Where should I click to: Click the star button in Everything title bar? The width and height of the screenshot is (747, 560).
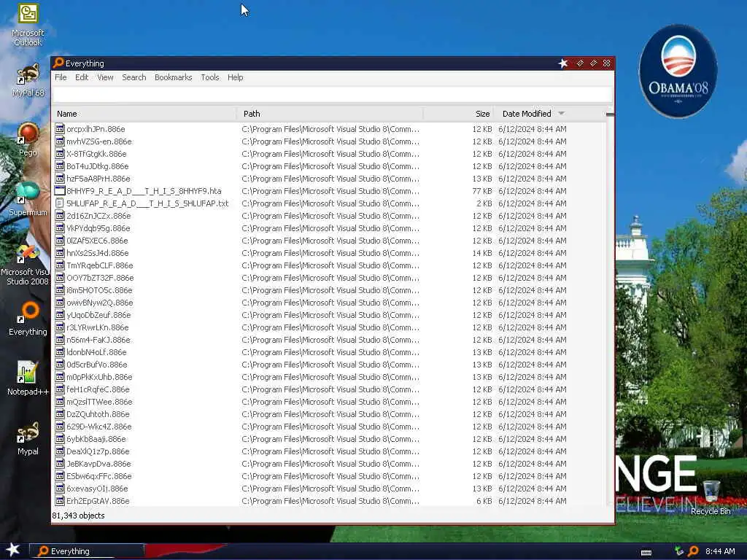point(563,63)
